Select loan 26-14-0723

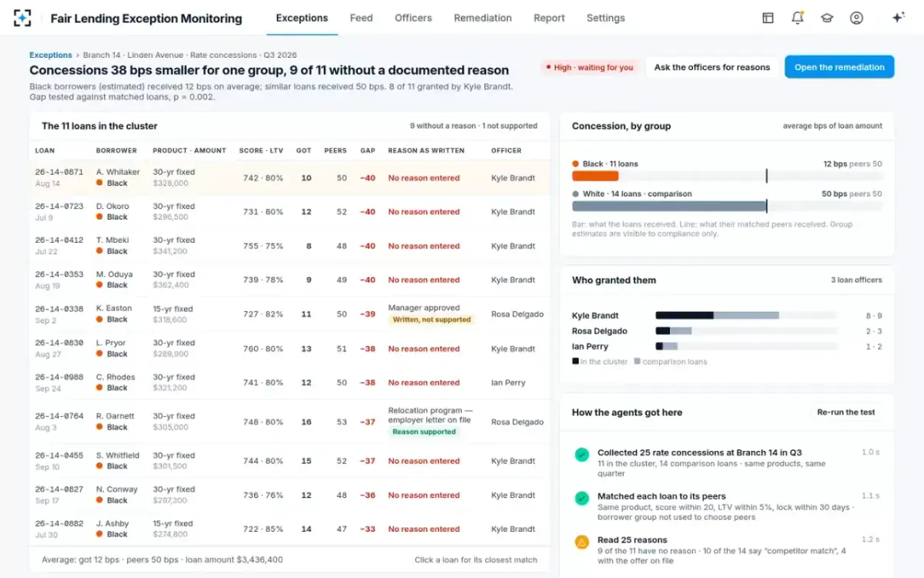tap(290, 212)
